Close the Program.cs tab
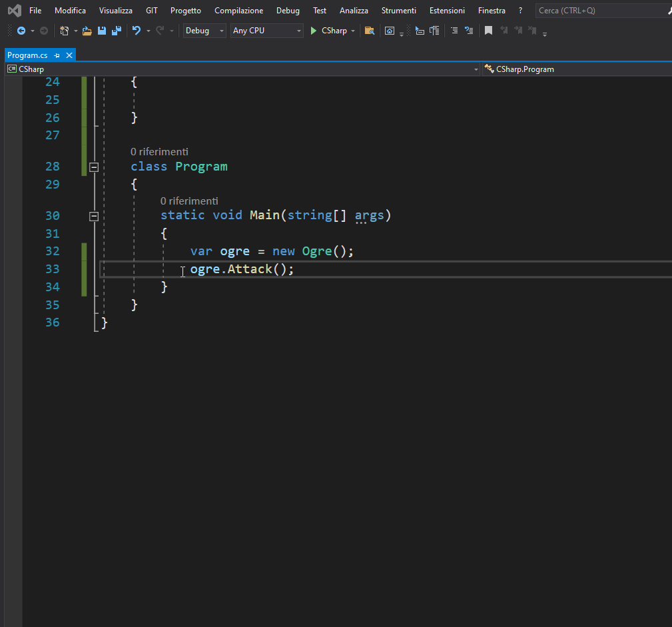This screenshot has width=672, height=627. (68, 55)
